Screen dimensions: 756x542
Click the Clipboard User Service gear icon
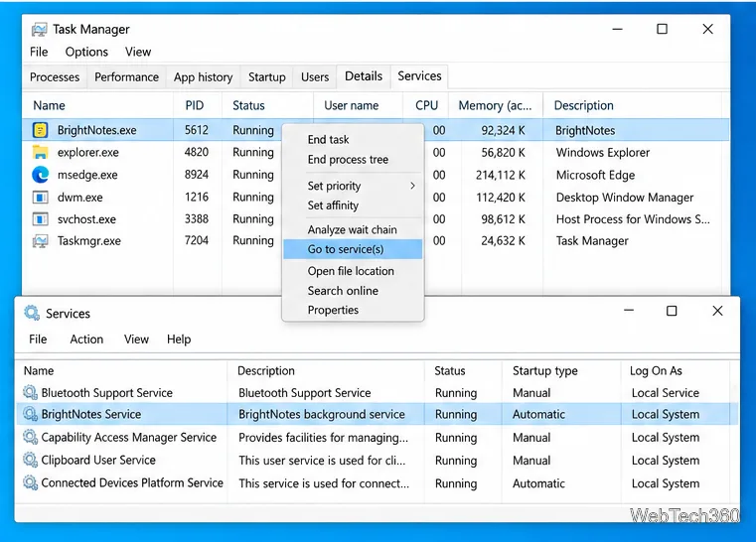click(31, 460)
